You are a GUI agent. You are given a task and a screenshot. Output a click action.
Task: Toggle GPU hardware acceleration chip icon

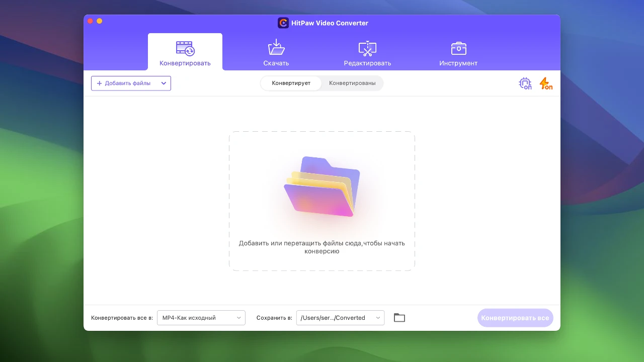[x=525, y=83]
